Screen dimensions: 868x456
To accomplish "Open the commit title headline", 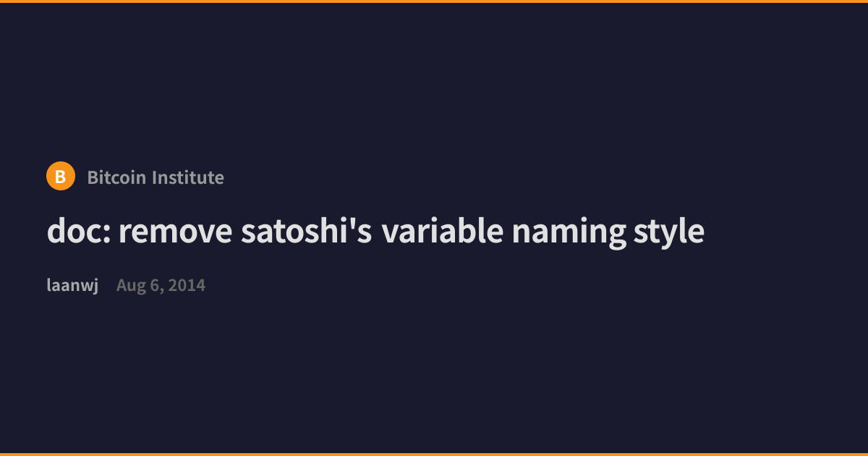I will (x=375, y=232).
